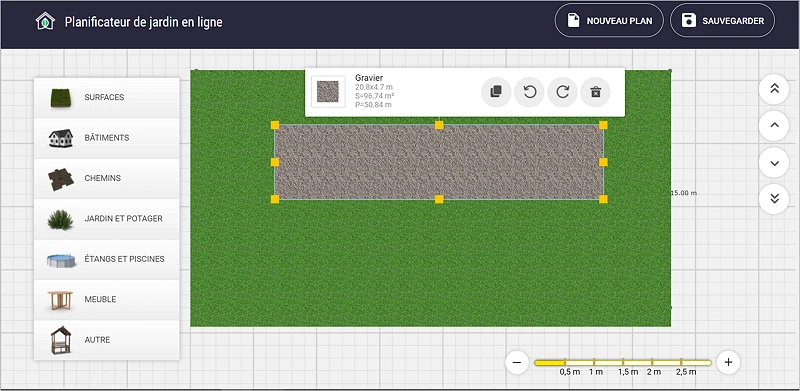The width and height of the screenshot is (800, 391).
Task: Move object one layer up
Action: (774, 126)
